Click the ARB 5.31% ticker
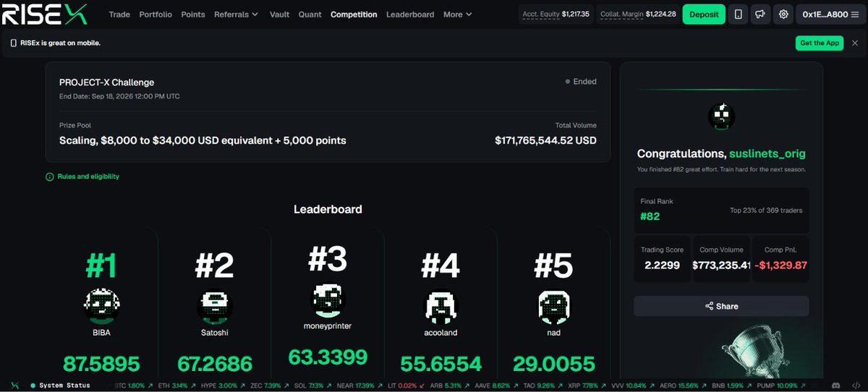 450,385
